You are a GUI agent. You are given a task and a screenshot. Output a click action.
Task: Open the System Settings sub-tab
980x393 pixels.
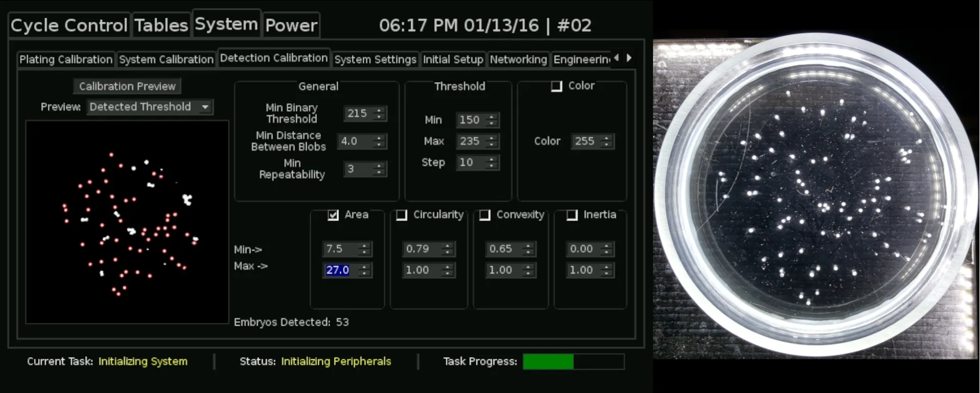(x=375, y=59)
